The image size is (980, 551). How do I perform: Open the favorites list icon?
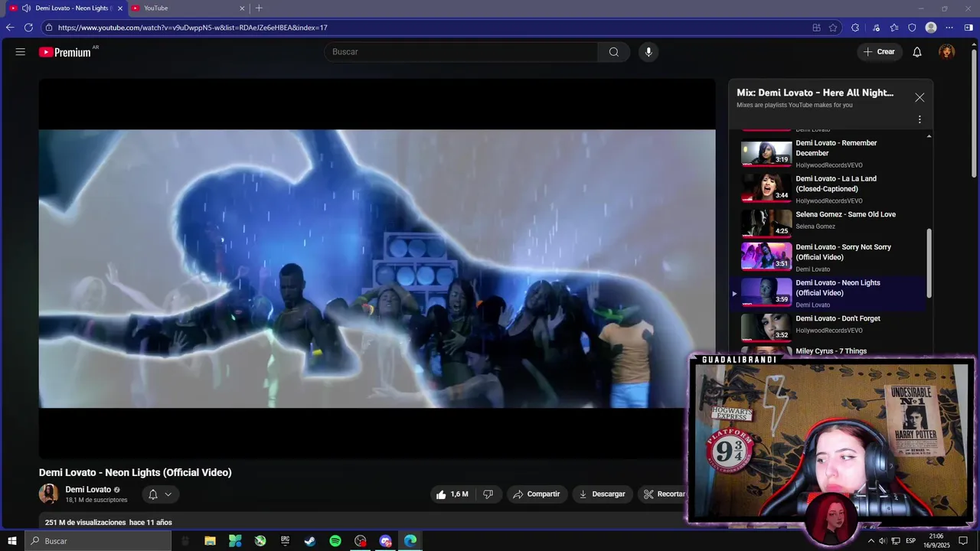(x=894, y=28)
